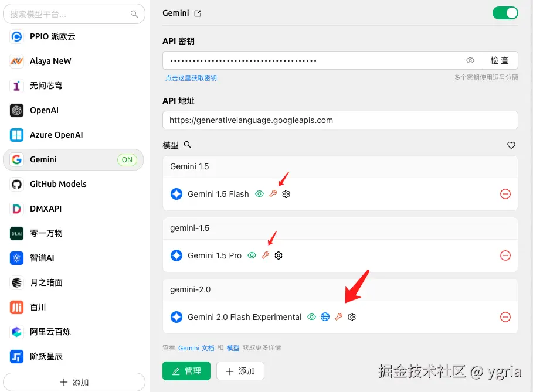Screen dimensions: 533x392
Task: Click into the API 地址 URL field
Action: pos(340,120)
